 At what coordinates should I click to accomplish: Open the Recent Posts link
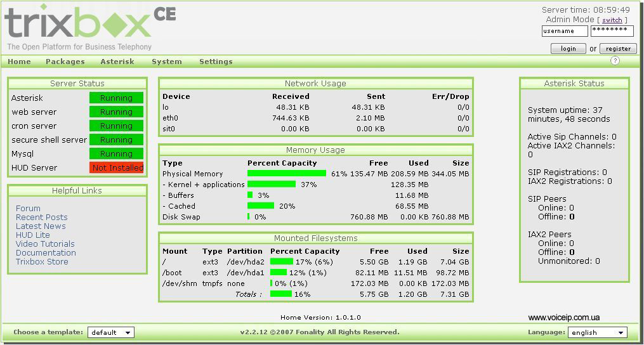coord(41,218)
